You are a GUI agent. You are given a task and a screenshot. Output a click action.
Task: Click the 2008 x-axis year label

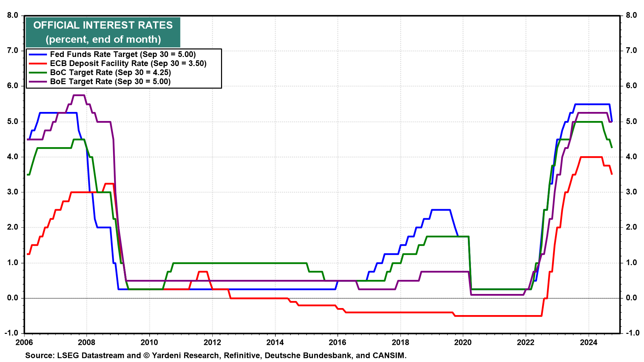tap(86, 342)
